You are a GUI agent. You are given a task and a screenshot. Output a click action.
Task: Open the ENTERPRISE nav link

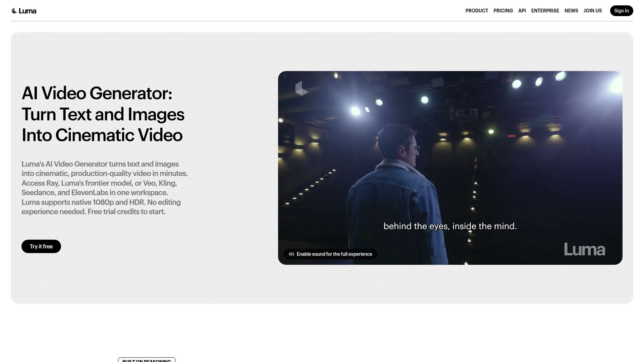[x=545, y=11]
